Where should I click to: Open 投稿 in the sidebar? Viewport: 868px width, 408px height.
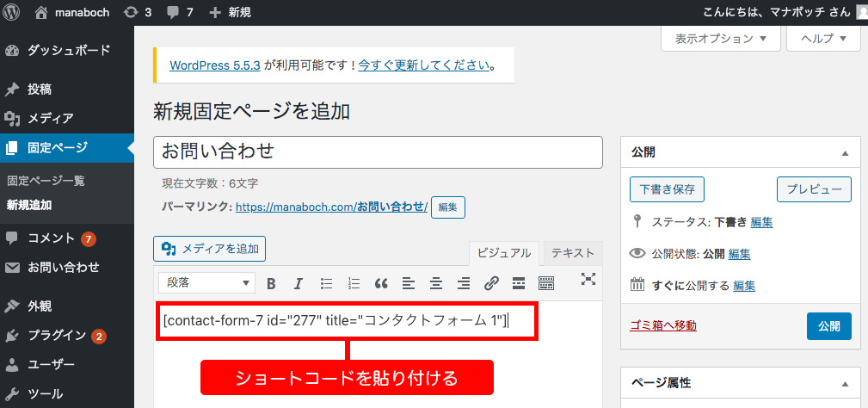[x=66, y=90]
